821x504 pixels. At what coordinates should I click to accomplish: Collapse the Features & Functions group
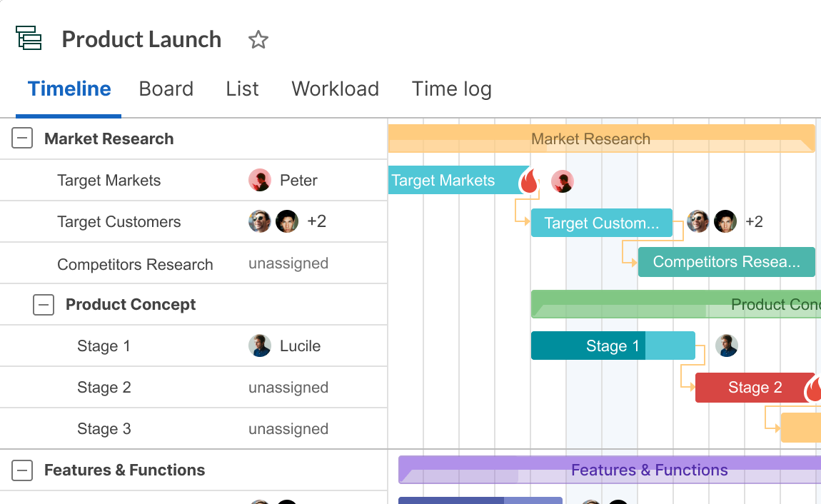coord(22,470)
